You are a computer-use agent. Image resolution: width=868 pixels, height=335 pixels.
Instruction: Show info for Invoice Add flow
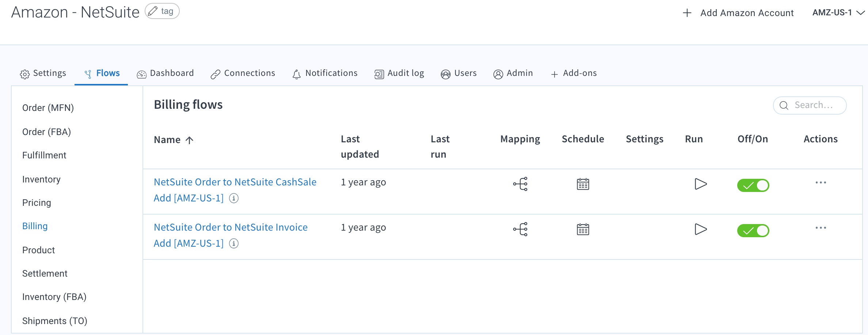[234, 243]
